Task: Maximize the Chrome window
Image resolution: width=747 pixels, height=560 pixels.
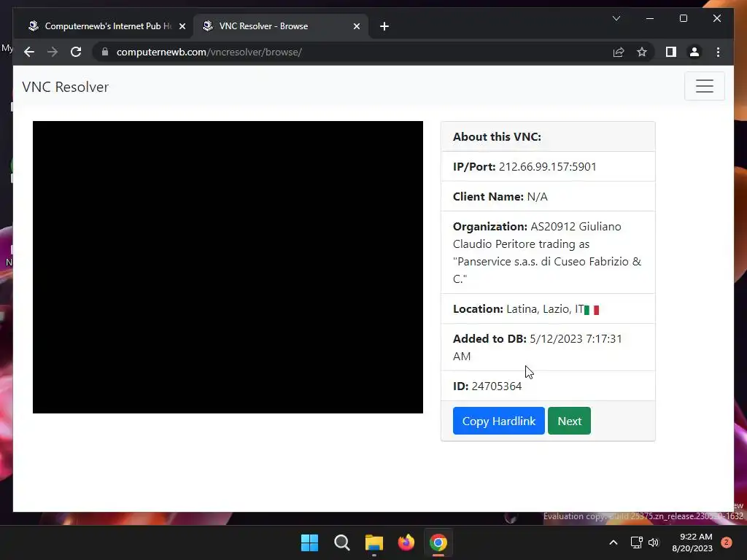Action: pos(683,18)
